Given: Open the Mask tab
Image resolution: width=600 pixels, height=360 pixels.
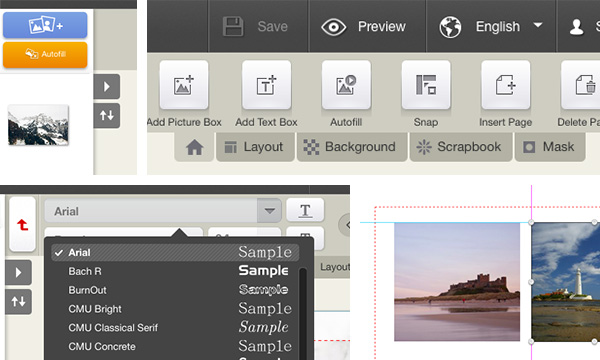Looking at the screenshot, I should [550, 147].
